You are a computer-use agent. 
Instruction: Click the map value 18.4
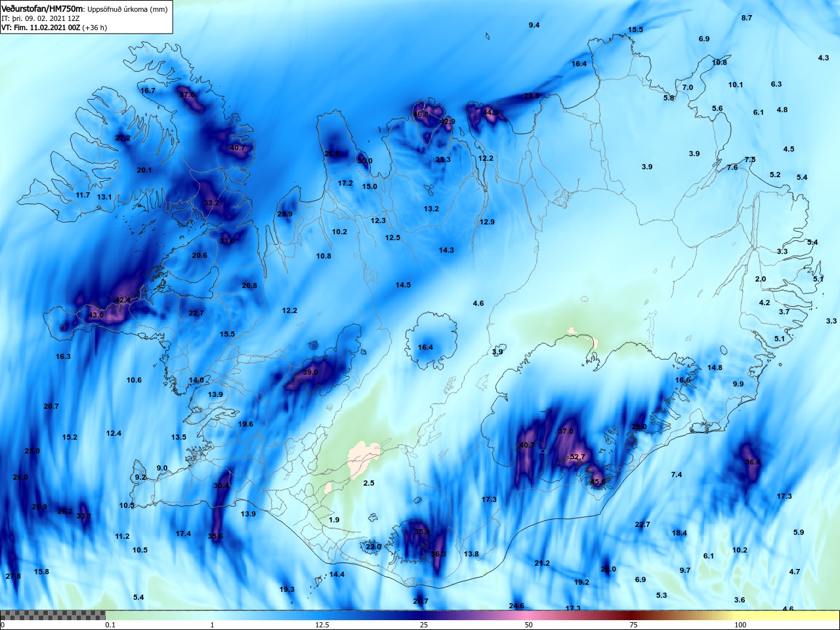pyautogui.click(x=679, y=533)
